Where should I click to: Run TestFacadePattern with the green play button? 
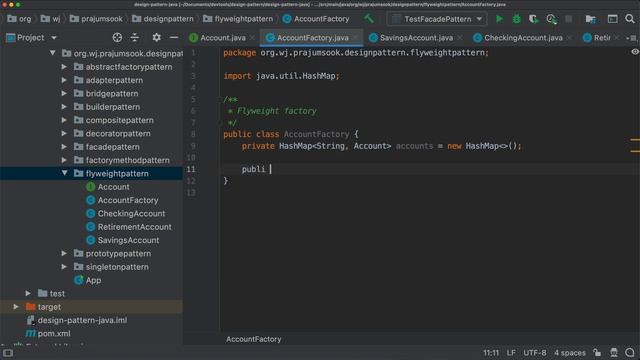(499, 19)
